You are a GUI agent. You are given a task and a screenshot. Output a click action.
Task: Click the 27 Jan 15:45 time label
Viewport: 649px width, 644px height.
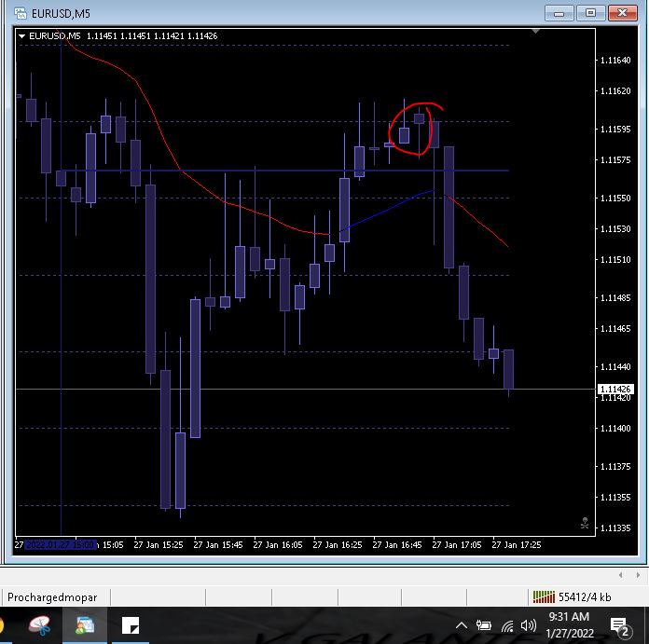point(218,545)
